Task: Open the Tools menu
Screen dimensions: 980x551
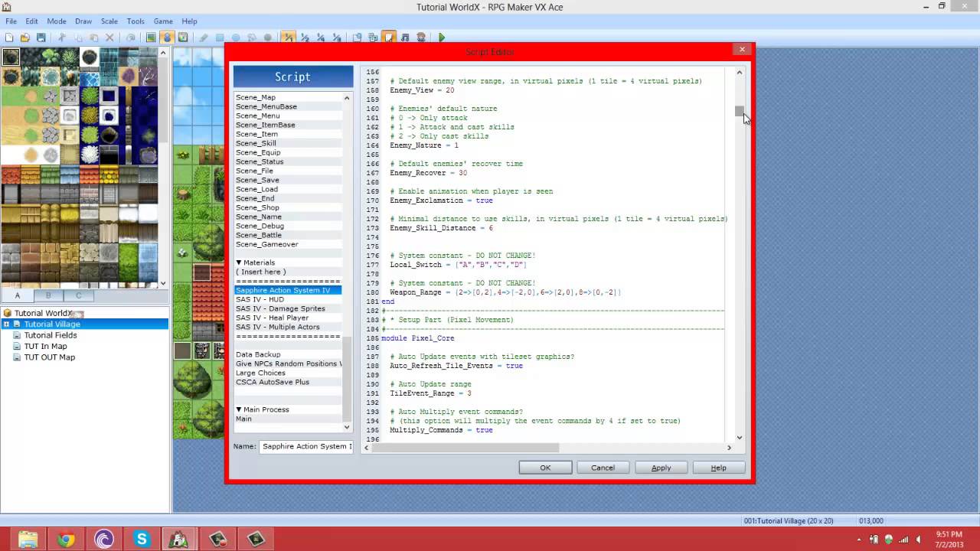Action: (136, 21)
